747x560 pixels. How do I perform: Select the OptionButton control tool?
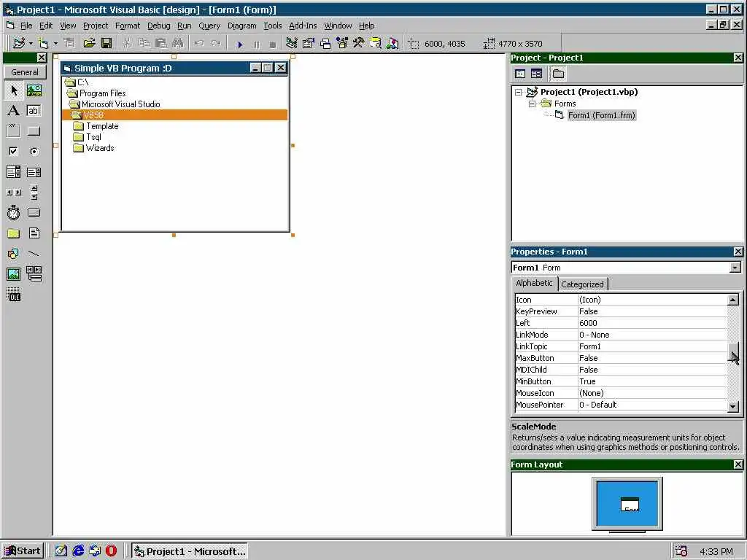point(34,152)
